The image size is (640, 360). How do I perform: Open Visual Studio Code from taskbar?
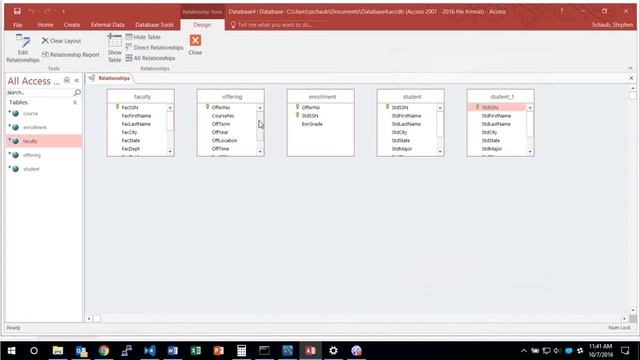[x=150, y=351]
